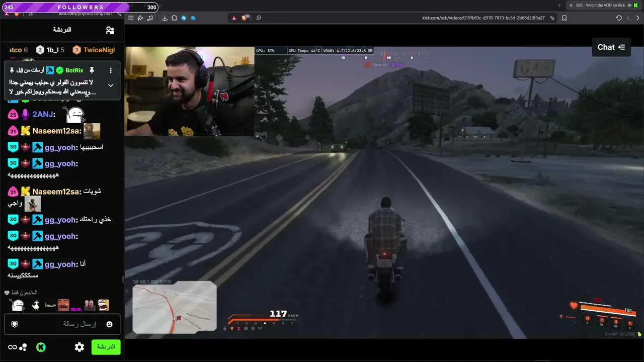
Task: Click the music note toolbar icon
Action: click(x=150, y=18)
